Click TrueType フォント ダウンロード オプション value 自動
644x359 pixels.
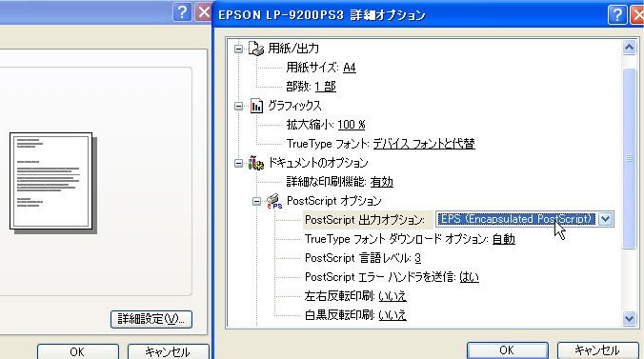point(504,239)
